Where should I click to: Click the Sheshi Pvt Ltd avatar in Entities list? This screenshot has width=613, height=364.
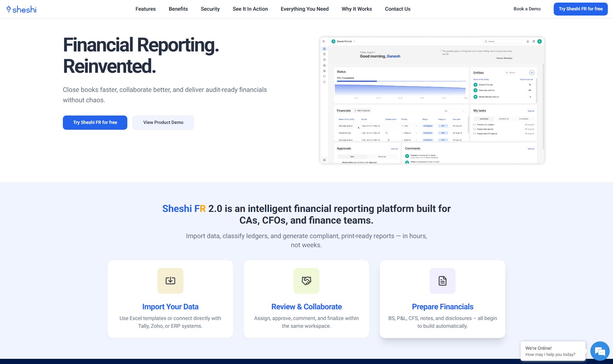tap(476, 85)
